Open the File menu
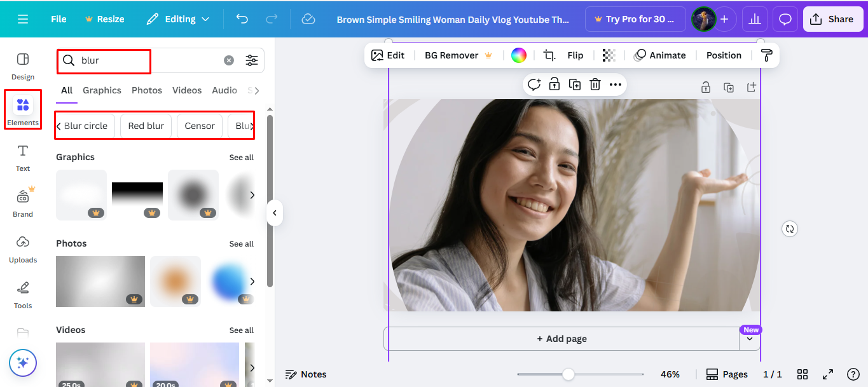This screenshot has height=387, width=868. tap(58, 19)
